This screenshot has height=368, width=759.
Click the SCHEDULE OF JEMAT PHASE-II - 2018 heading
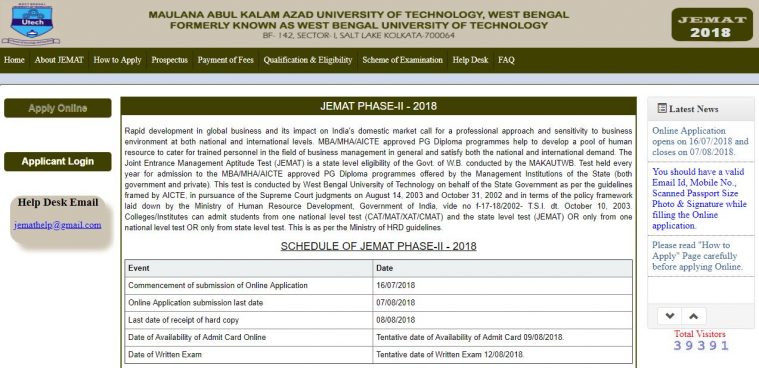[379, 246]
